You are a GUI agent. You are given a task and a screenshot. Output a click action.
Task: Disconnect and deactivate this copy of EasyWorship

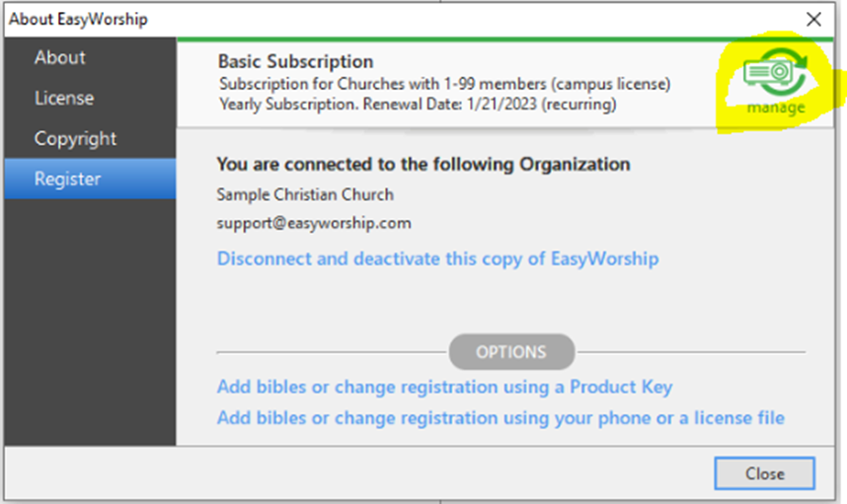[x=437, y=259]
